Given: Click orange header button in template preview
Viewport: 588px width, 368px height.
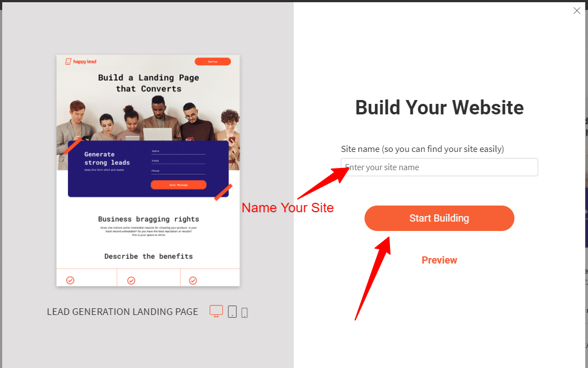Looking at the screenshot, I should [x=212, y=61].
